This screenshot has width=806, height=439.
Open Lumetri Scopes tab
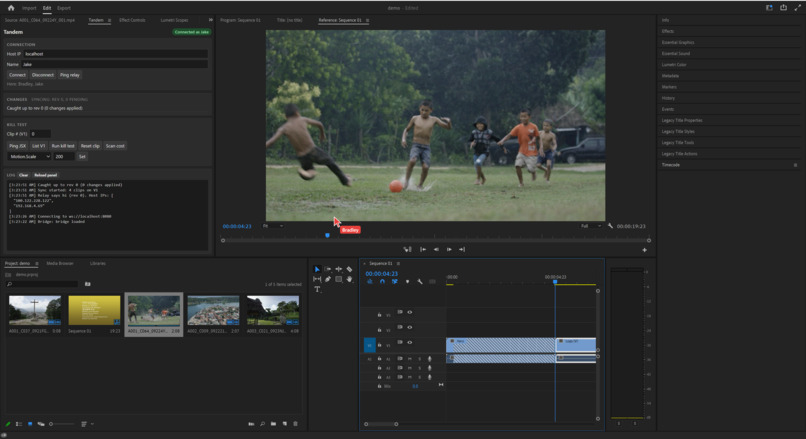coord(174,20)
